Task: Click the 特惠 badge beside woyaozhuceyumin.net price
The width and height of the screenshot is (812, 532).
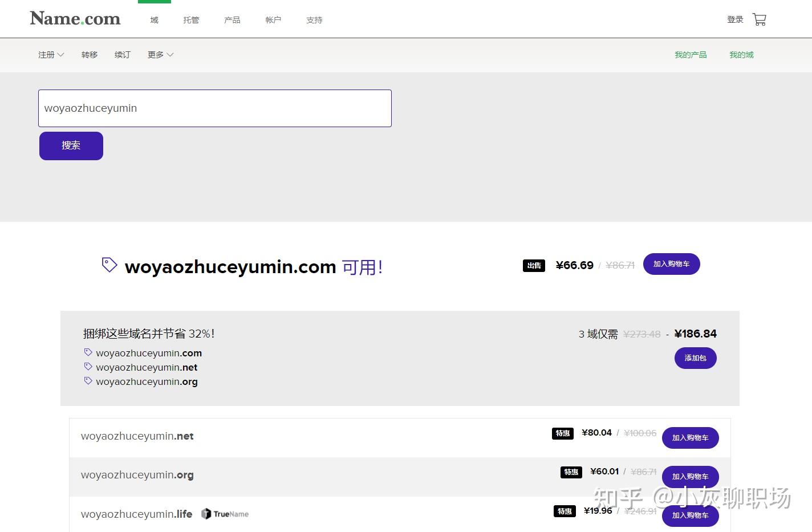Action: coord(562,433)
